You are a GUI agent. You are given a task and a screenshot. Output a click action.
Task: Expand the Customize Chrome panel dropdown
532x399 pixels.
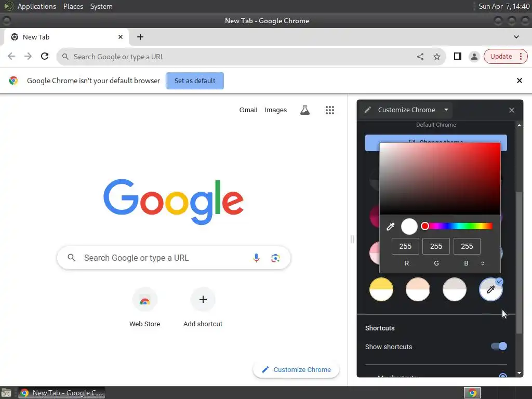446,110
